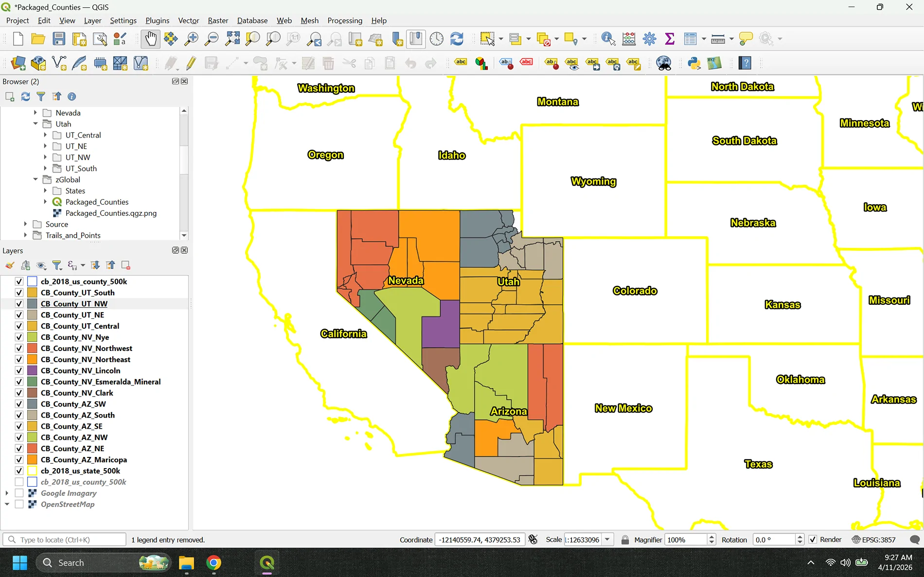Click the Zoom Out magnifier tool
The height and width of the screenshot is (577, 924).
212,39
